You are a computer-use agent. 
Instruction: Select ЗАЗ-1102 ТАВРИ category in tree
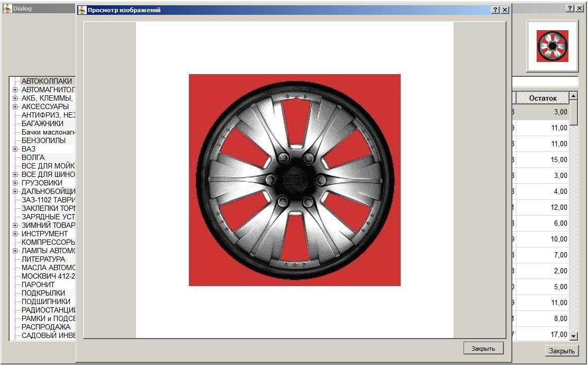point(48,200)
